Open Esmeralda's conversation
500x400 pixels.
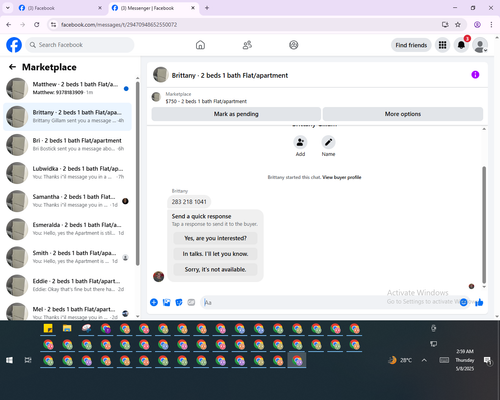tap(68, 229)
